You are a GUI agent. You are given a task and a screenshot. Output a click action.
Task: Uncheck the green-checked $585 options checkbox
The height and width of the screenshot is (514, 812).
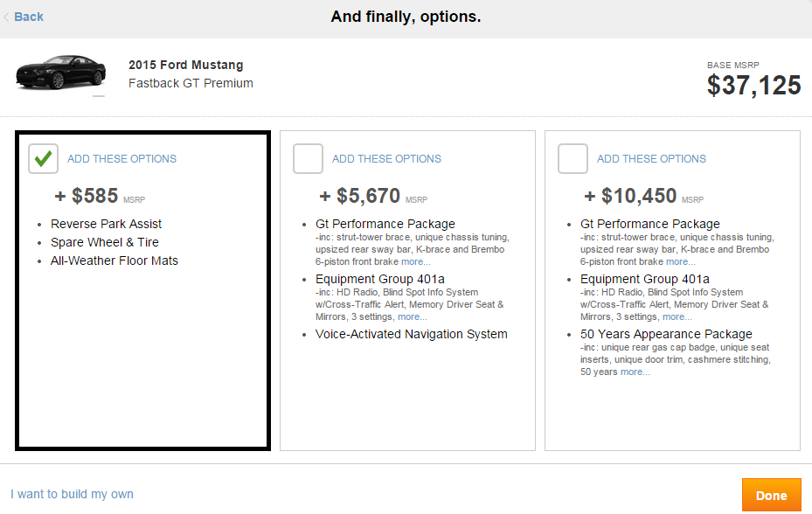point(43,159)
